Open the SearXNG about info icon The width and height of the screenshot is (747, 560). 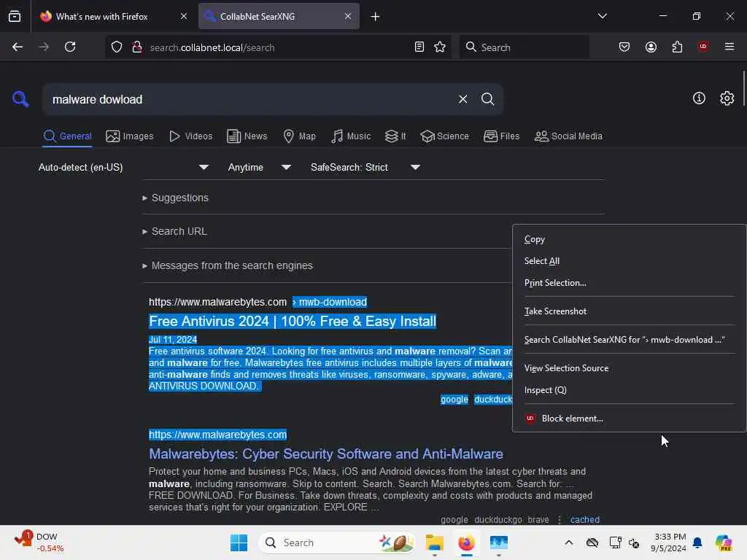699,98
